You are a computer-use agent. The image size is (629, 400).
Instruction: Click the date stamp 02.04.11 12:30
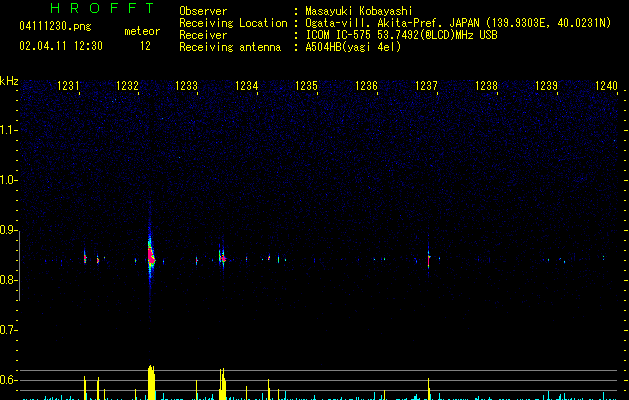[61, 46]
